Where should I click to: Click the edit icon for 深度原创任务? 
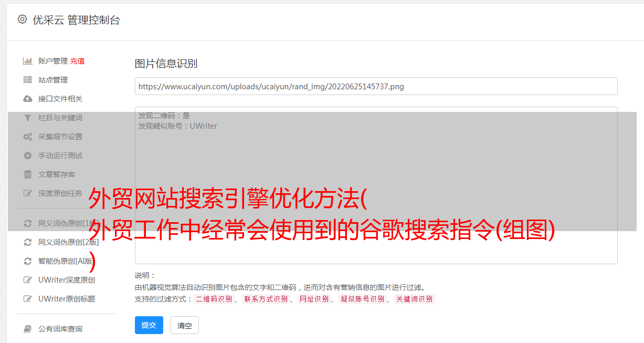(28, 193)
